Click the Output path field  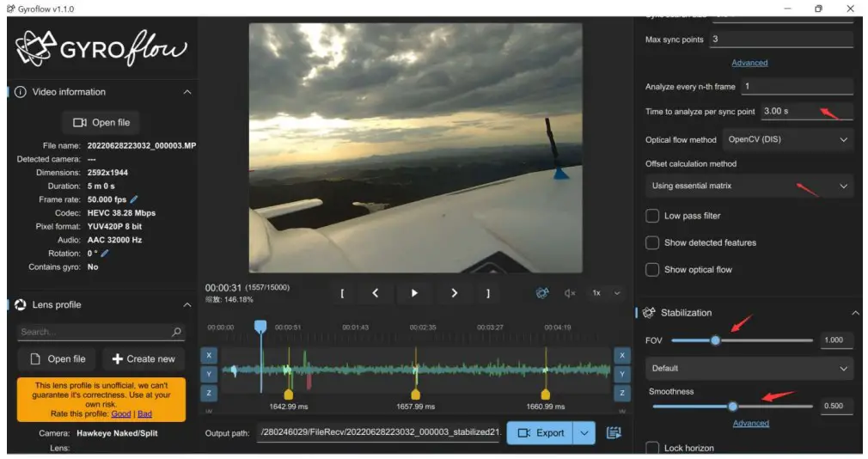(380, 431)
